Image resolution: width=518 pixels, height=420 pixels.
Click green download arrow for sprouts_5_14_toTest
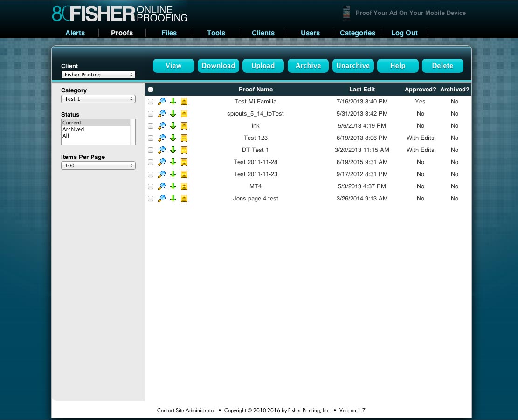point(173,114)
